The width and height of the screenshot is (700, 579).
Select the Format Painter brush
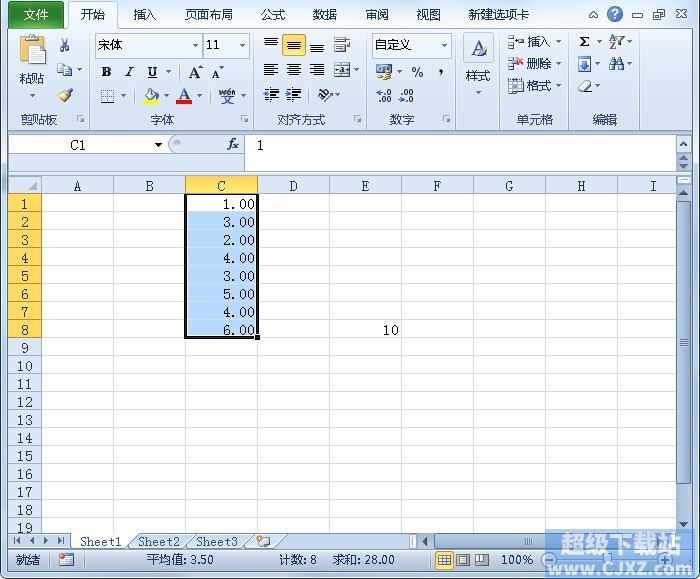tap(66, 95)
